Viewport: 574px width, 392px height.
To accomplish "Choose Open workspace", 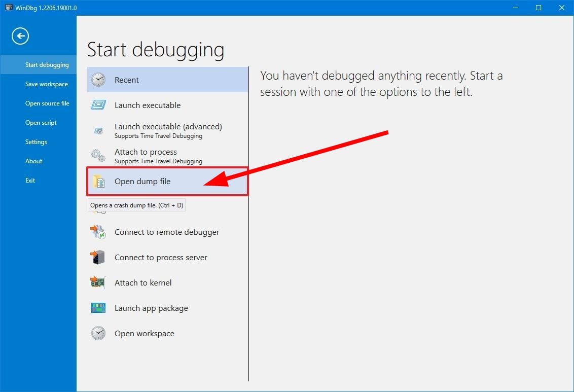I will pyautogui.click(x=168, y=334).
